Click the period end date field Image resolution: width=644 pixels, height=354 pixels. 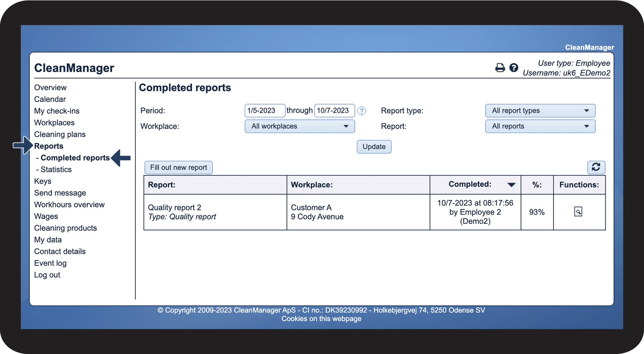[x=334, y=111]
